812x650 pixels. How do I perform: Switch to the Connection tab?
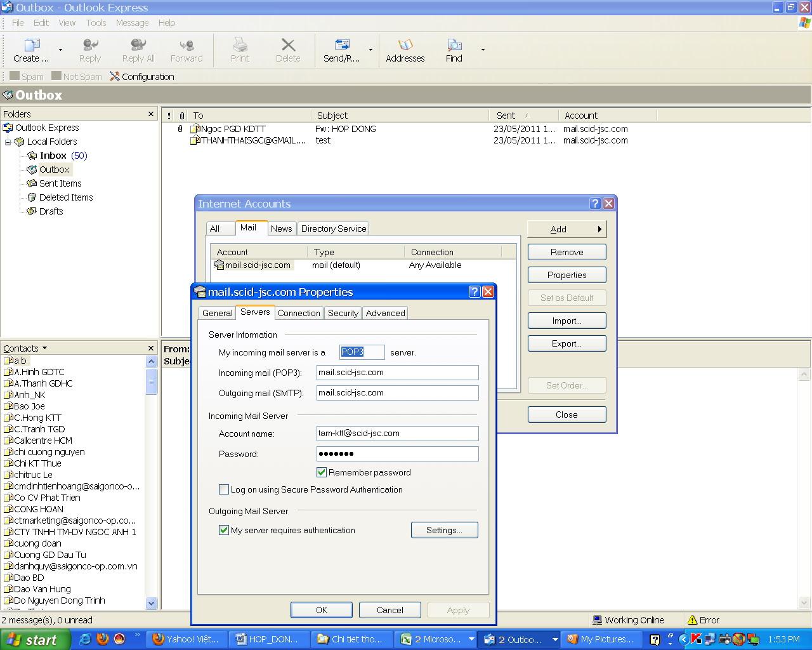tap(299, 313)
